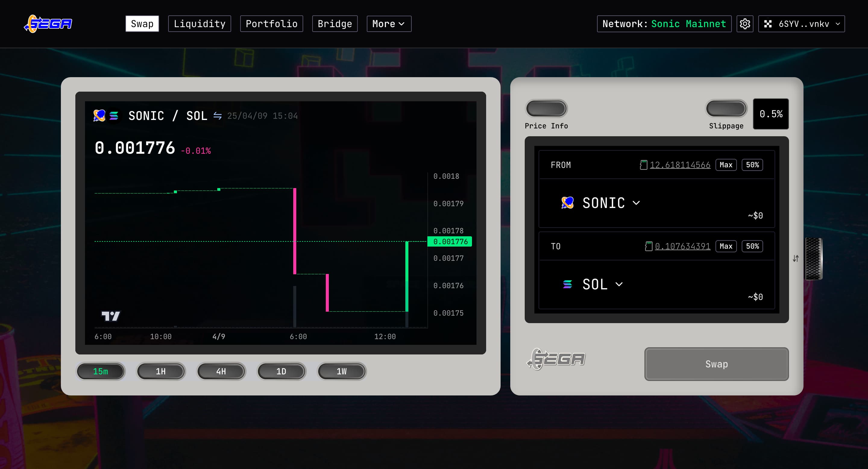Click the SONIC/SOL pair icons in the chart header
Screen dimensions: 868x469
[106, 115]
